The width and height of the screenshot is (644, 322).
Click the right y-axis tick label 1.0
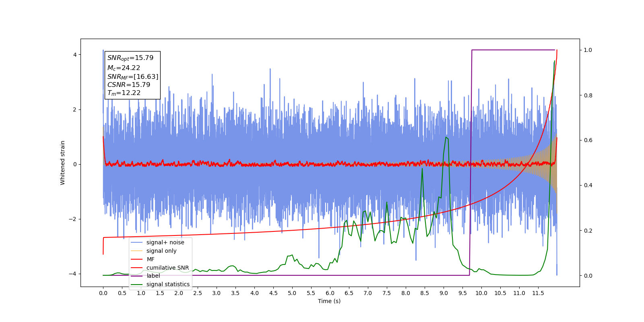click(588, 50)
